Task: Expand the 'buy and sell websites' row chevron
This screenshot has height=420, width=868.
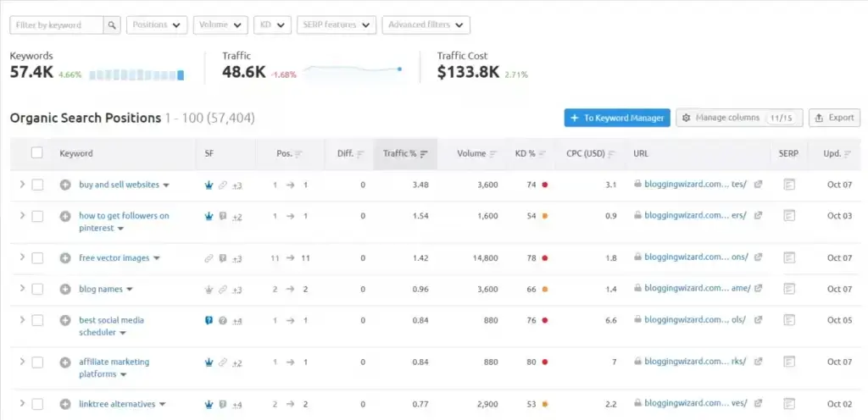Action: (22, 184)
